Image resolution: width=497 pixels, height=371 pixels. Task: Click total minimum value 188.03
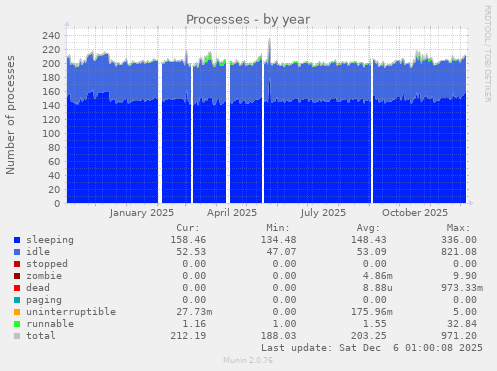click(278, 336)
